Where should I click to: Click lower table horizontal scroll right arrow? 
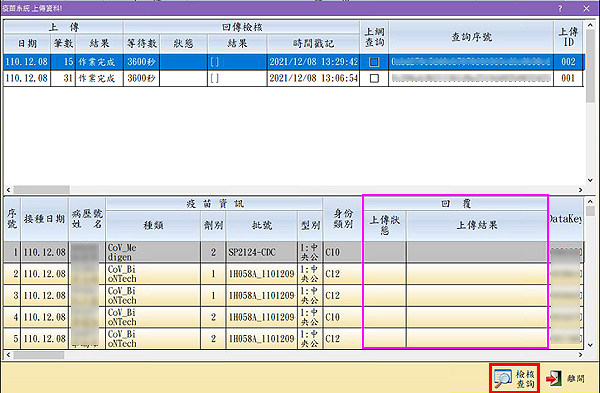click(580, 355)
